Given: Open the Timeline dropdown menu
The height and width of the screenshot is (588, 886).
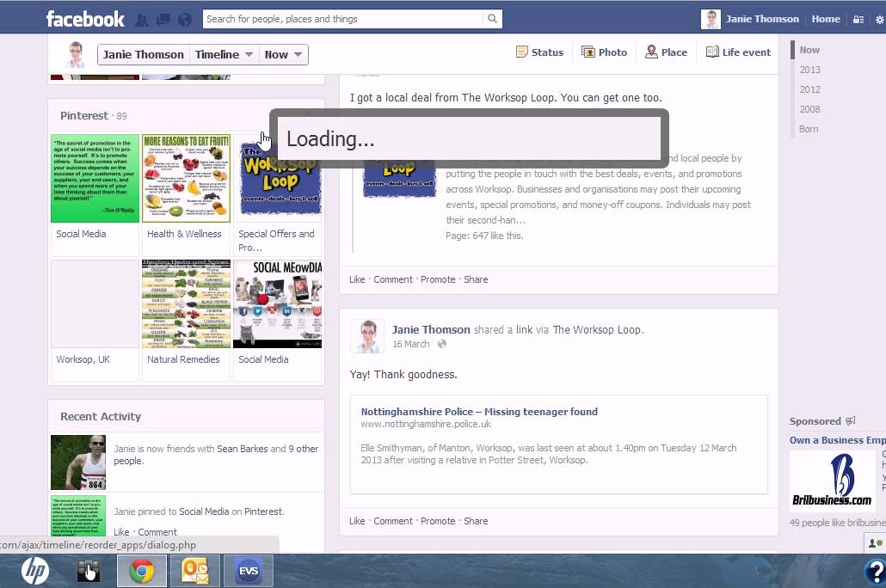Looking at the screenshot, I should [224, 55].
